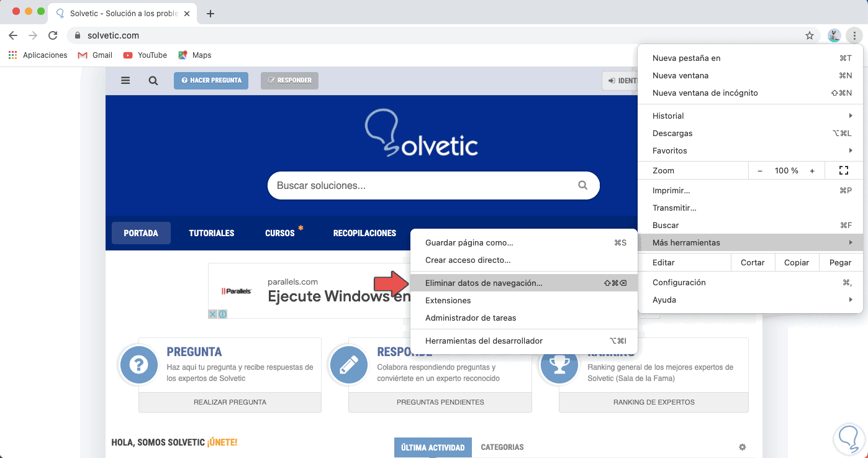Decrease zoom with the minus button

[x=760, y=170]
